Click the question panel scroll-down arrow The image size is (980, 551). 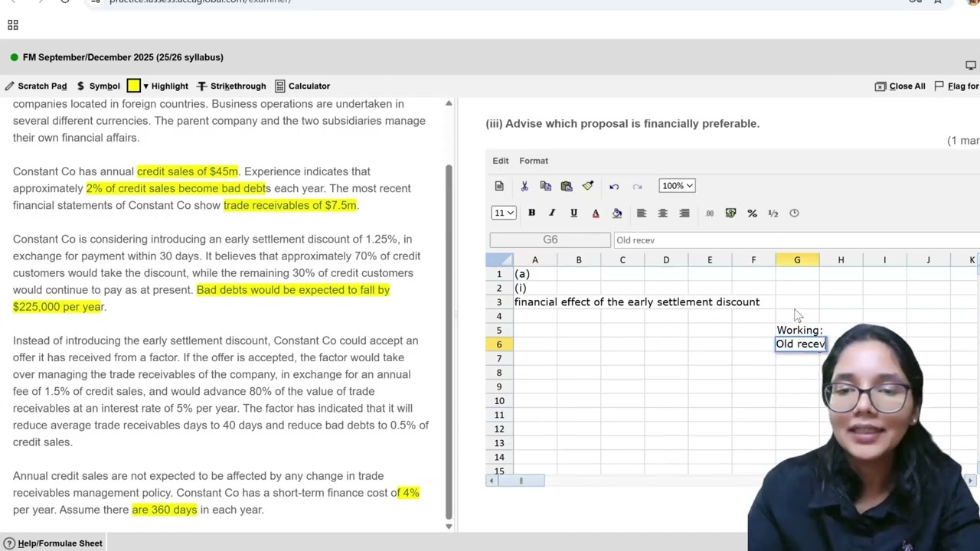point(449,527)
